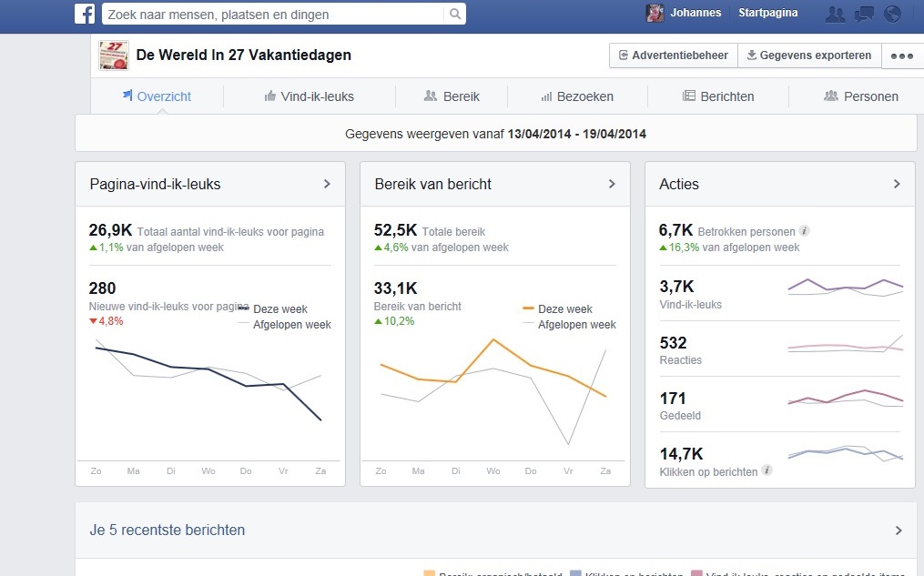Open the Pagina-vind-ik-leuks heading
This screenshot has width=924, height=576.
[x=155, y=184]
